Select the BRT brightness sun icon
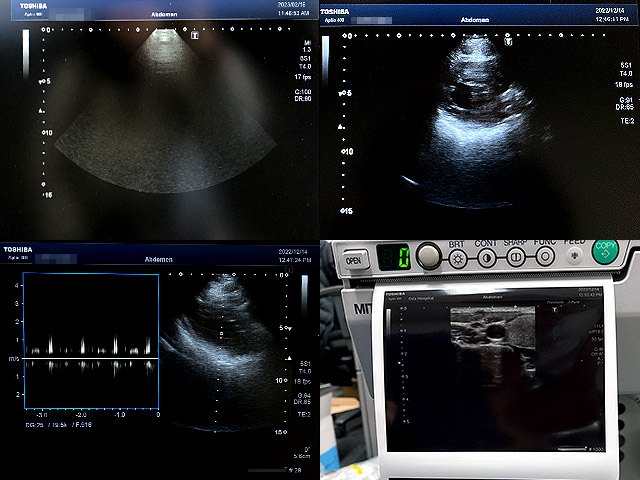 click(x=458, y=258)
